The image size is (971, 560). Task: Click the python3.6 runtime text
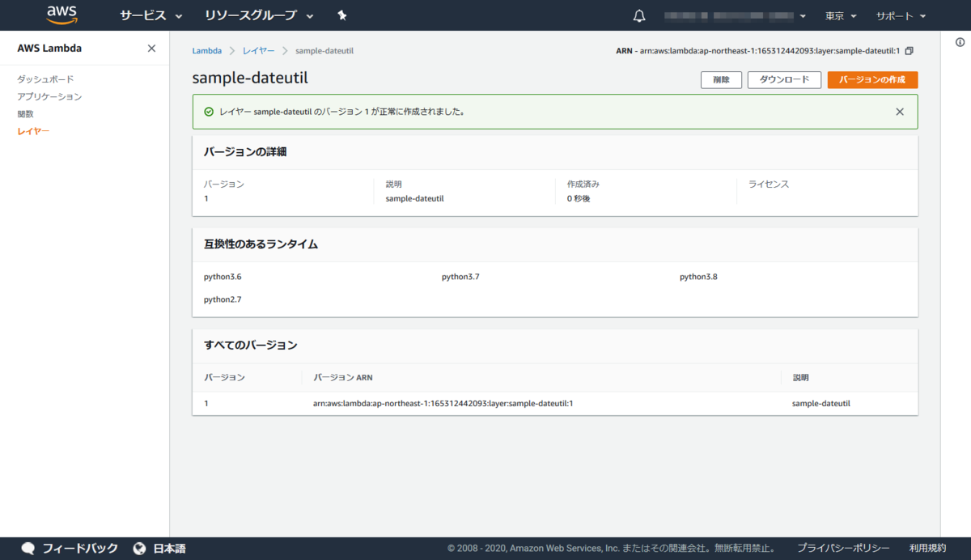click(223, 277)
